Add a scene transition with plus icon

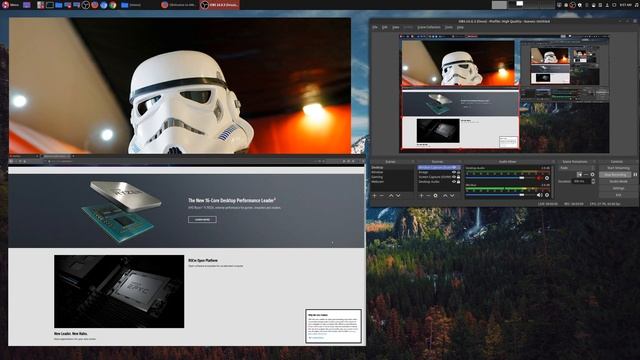coord(580,175)
